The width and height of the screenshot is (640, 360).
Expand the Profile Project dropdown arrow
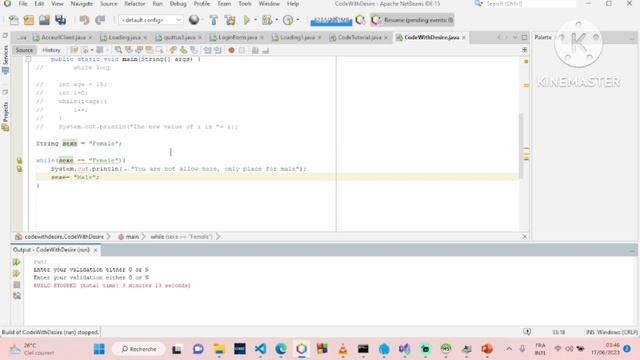pyautogui.click(x=298, y=20)
